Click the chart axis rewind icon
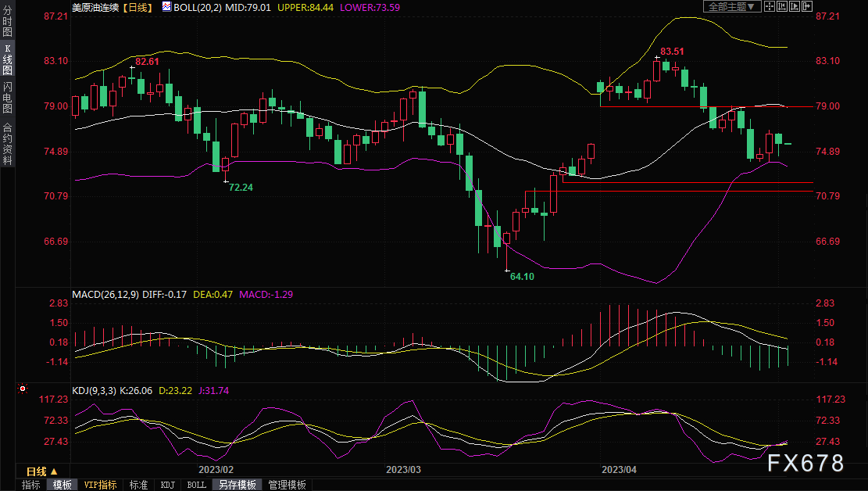Viewport: 868px width, 491px height. coord(782,7)
